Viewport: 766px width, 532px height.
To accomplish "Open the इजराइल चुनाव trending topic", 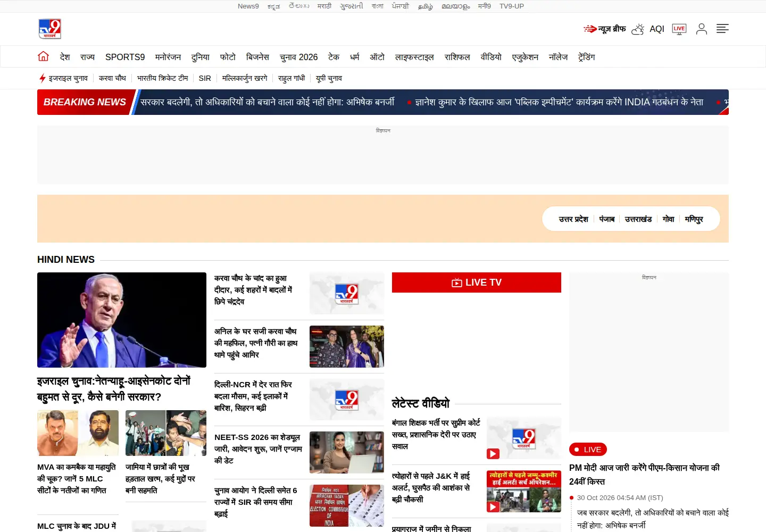I will pyautogui.click(x=68, y=78).
